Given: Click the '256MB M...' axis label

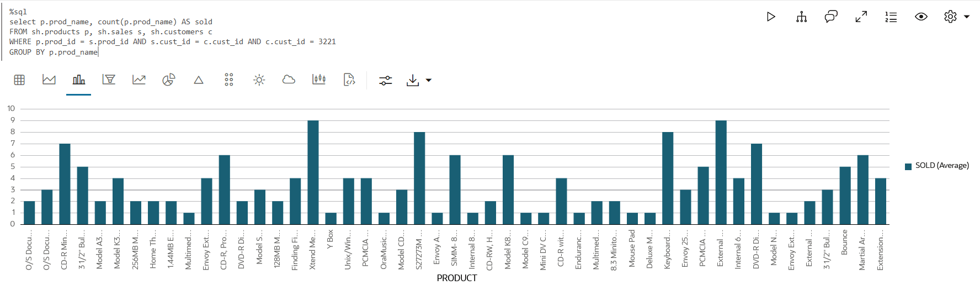Looking at the screenshot, I should (x=136, y=250).
